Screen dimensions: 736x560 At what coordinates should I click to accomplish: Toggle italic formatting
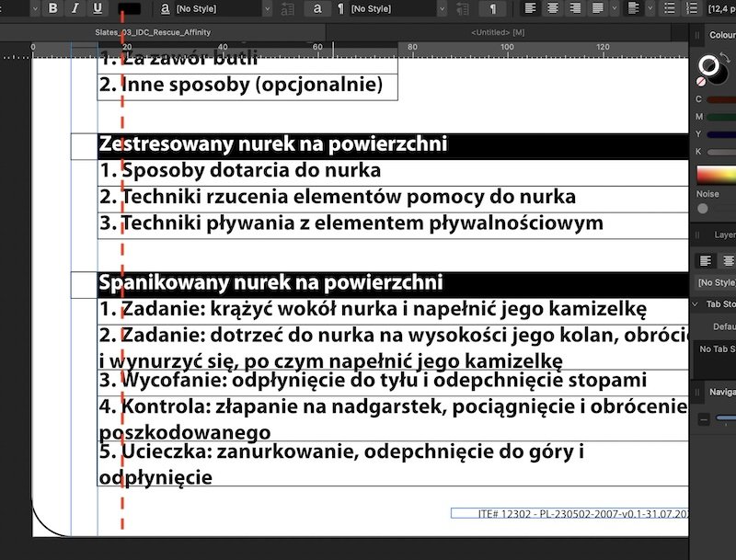pyautogui.click(x=75, y=8)
